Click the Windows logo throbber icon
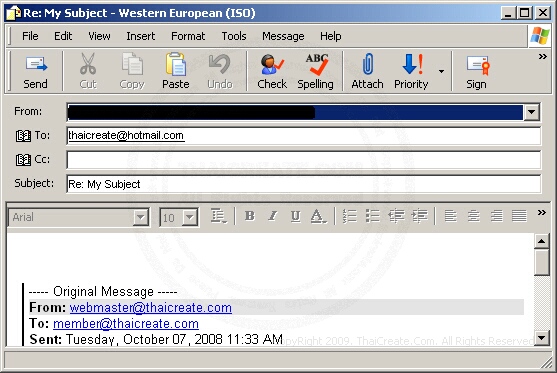This screenshot has height=373, width=557. pos(540,36)
